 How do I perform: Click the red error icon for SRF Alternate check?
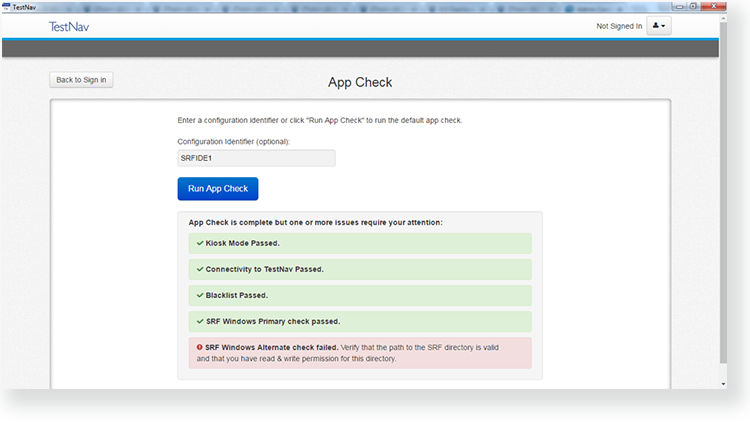(x=199, y=347)
